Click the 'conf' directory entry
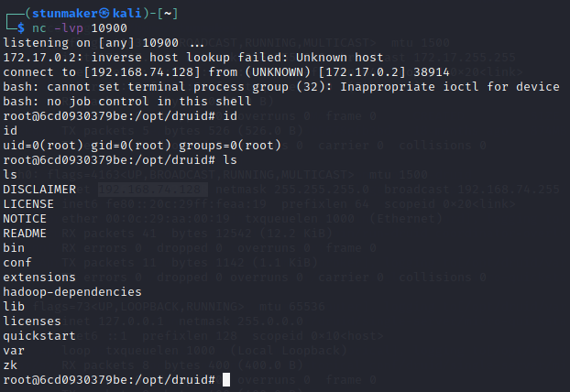 pos(17,262)
